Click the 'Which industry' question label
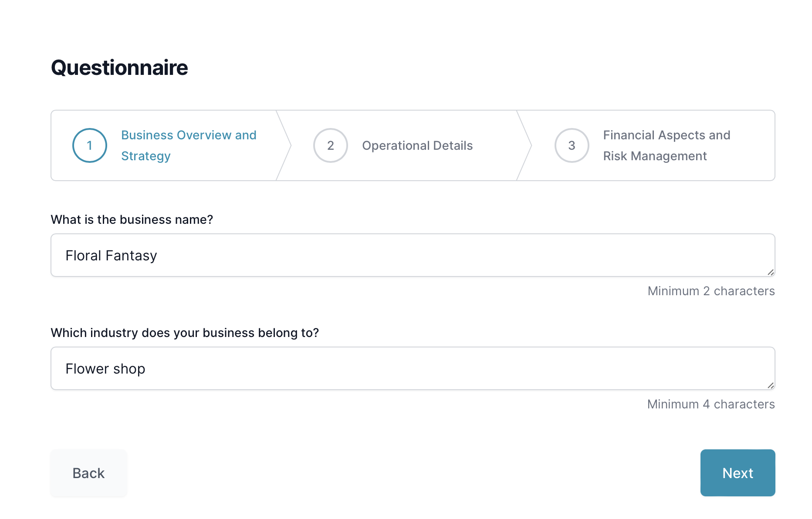The image size is (812, 519). (x=185, y=333)
